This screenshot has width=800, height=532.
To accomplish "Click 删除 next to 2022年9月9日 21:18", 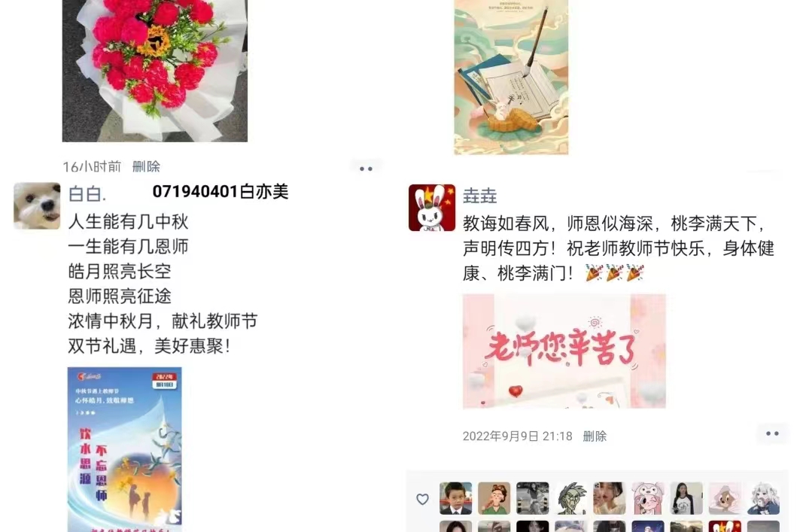I will (x=595, y=436).
